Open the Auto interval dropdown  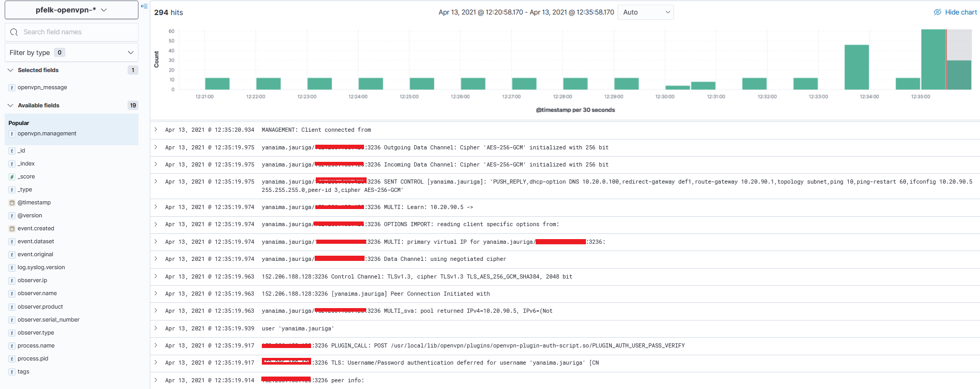[x=646, y=12]
